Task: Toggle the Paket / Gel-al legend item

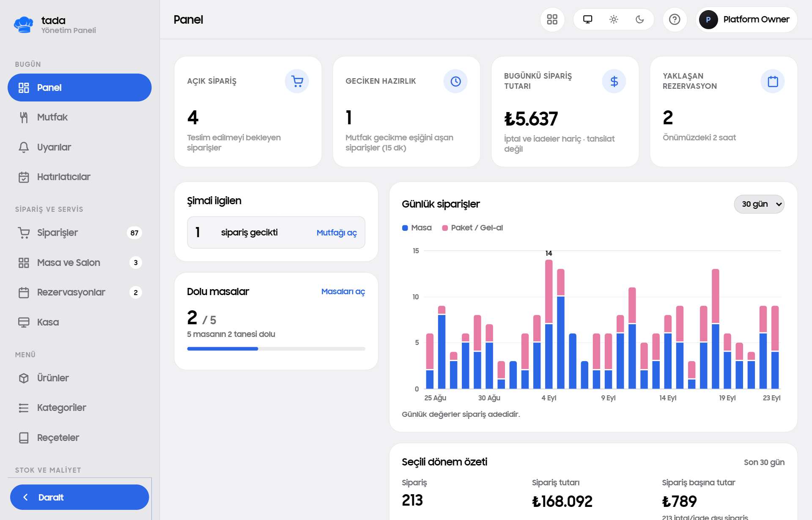Action: click(x=472, y=227)
